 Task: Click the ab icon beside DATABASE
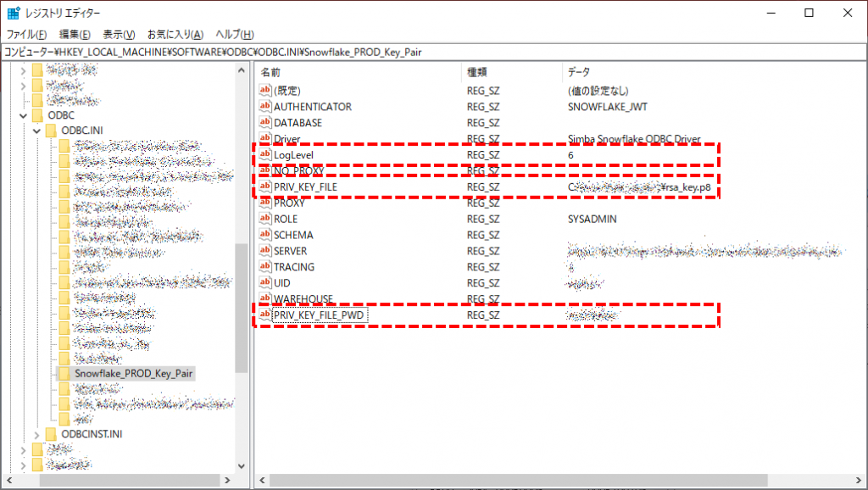(x=264, y=123)
